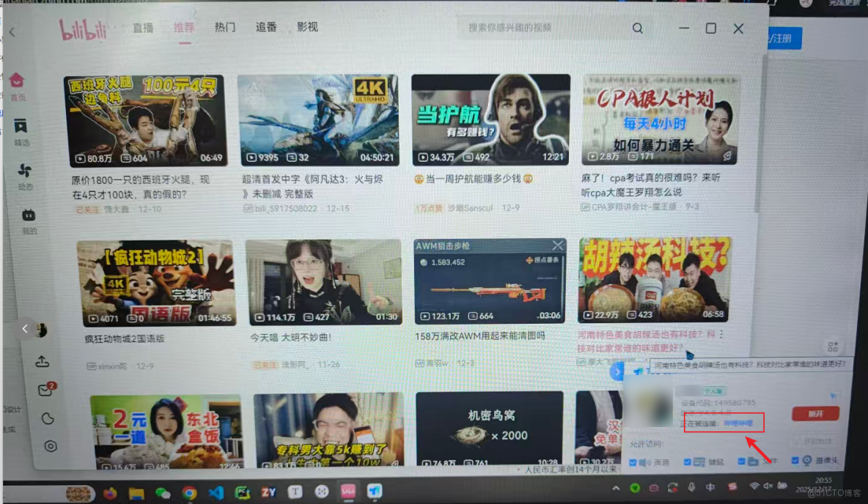
Task: Click the blue right-arrow expander near video cards
Action: coord(618,372)
